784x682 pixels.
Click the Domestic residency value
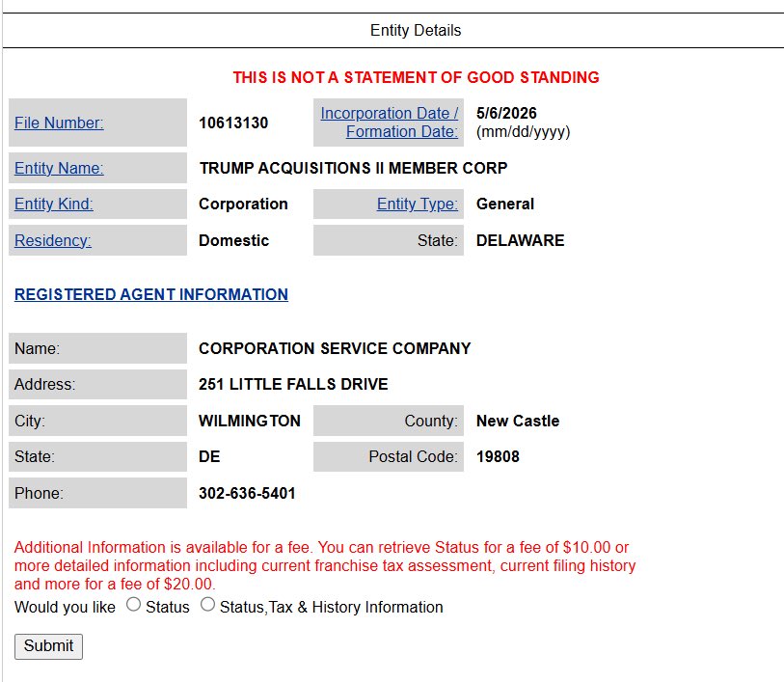[x=233, y=240]
